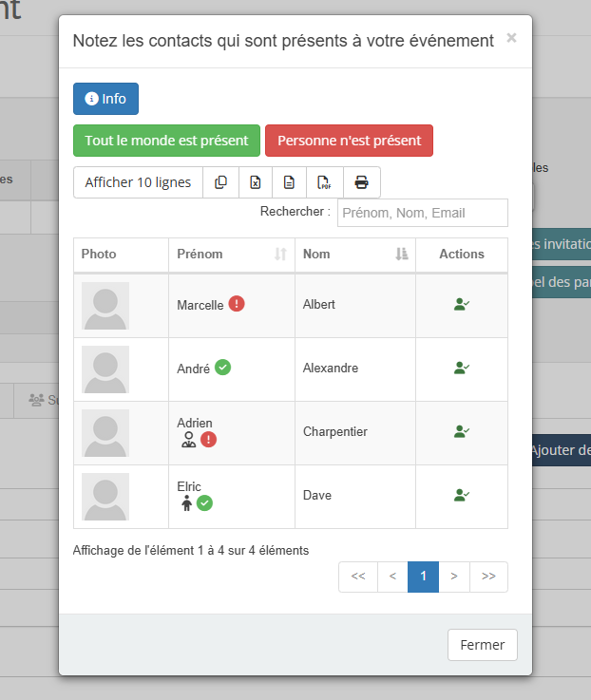Viewport: 591px width, 700px height.
Task: Click Marcelle's profile photo thumbnail
Action: [105, 306]
